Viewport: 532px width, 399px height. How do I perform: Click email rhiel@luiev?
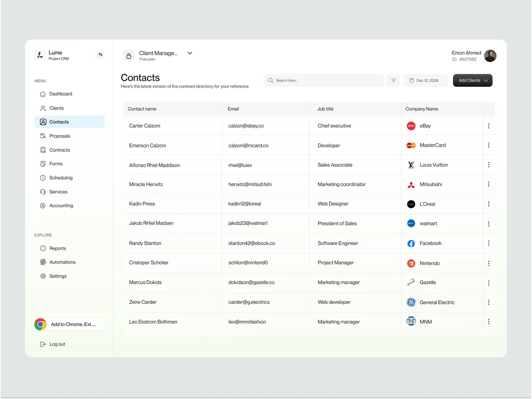click(x=240, y=165)
